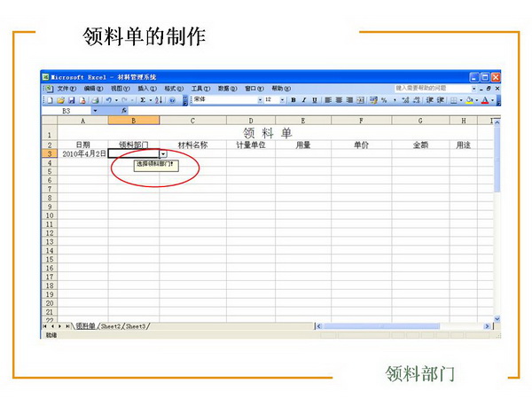Screen dimensions: 532x399
Task: Create a new blank workbook
Action: click(x=51, y=100)
